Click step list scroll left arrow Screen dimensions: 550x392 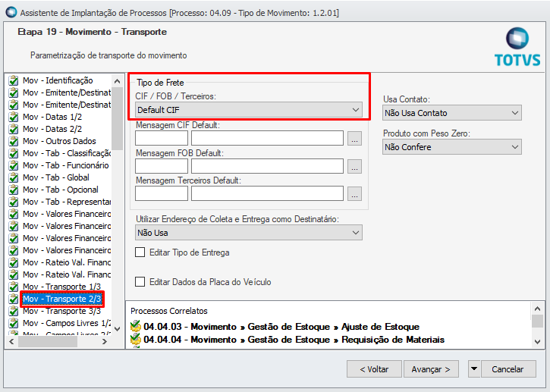pyautogui.click(x=11, y=341)
